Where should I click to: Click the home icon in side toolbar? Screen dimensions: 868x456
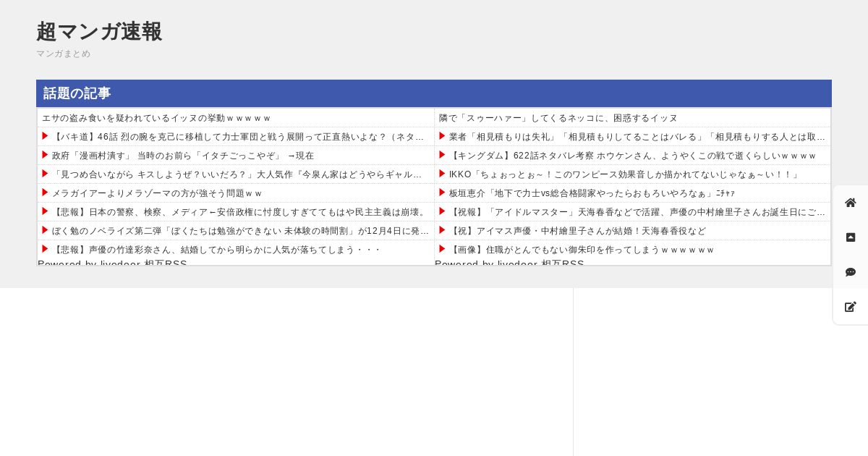click(x=851, y=203)
